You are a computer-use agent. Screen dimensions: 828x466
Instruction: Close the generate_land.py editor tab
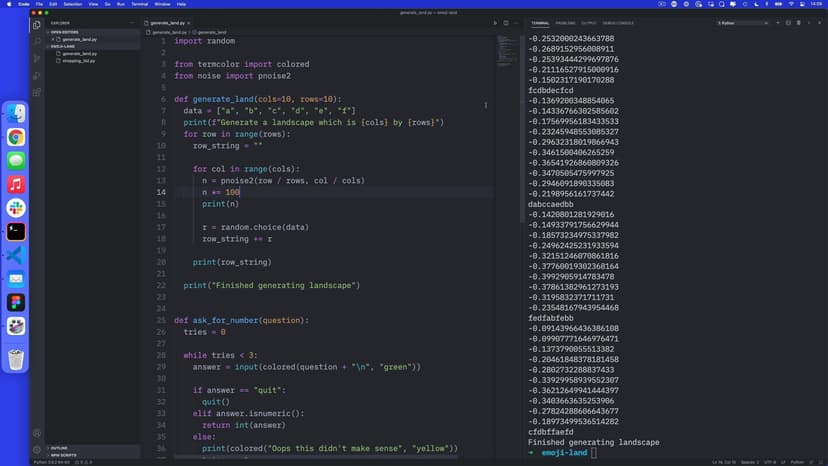point(189,22)
